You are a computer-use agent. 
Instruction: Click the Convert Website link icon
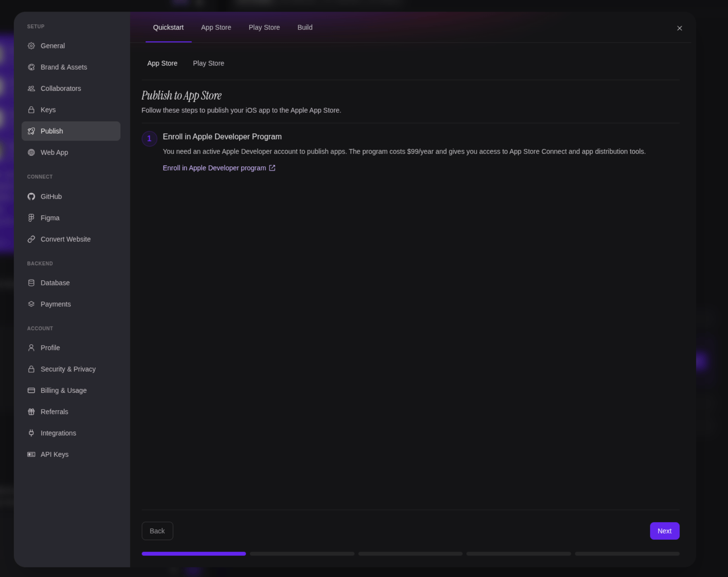pyautogui.click(x=31, y=239)
